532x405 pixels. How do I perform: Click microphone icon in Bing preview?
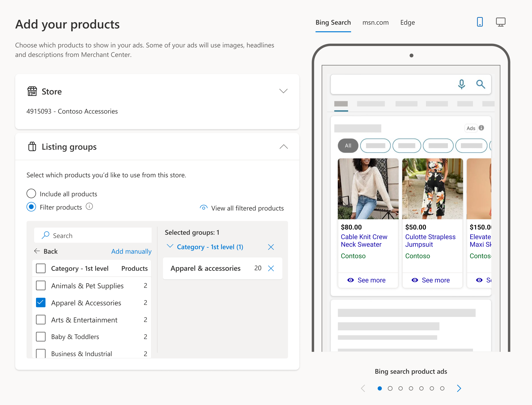click(x=461, y=84)
